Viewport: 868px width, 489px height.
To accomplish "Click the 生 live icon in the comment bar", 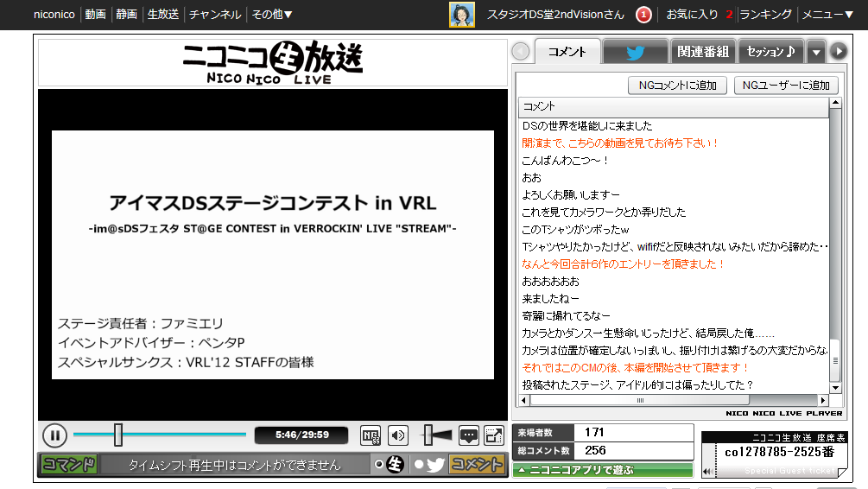I will [395, 464].
